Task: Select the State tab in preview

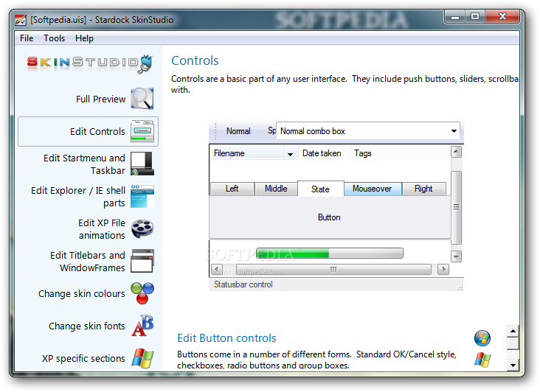Action: (x=320, y=189)
